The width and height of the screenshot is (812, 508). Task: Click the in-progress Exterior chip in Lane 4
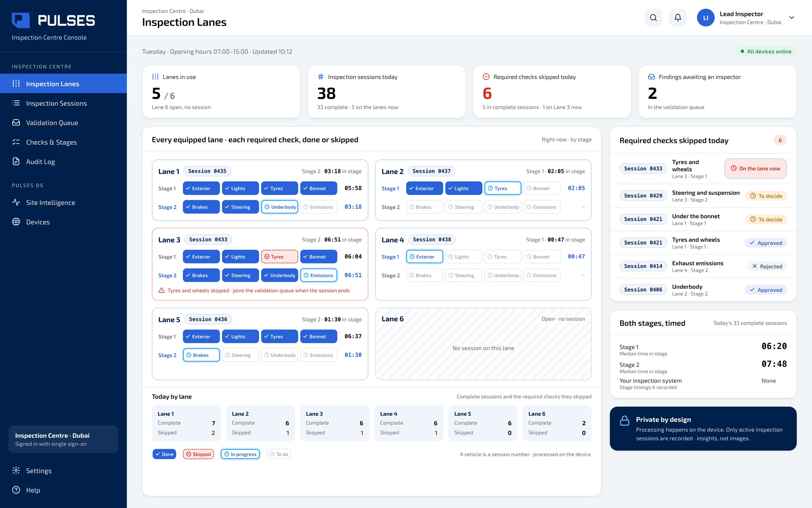[425, 257]
